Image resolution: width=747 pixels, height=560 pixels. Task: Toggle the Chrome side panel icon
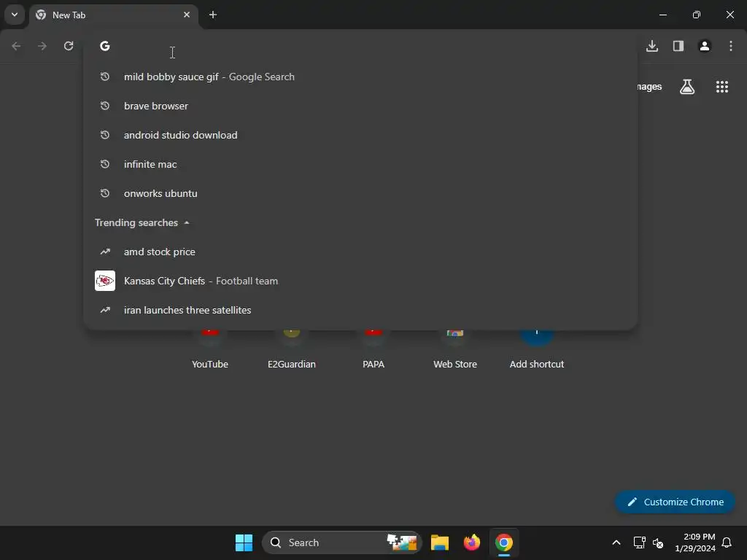(678, 46)
